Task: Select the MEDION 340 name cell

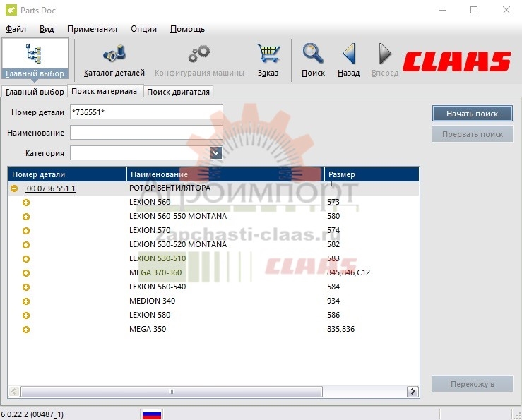Action: point(152,301)
